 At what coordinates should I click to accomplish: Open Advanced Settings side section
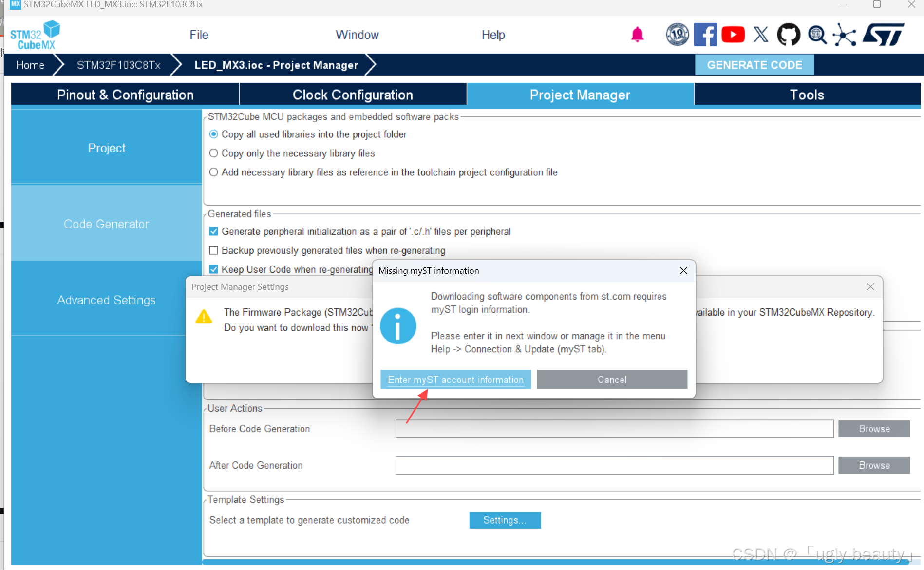click(x=107, y=300)
